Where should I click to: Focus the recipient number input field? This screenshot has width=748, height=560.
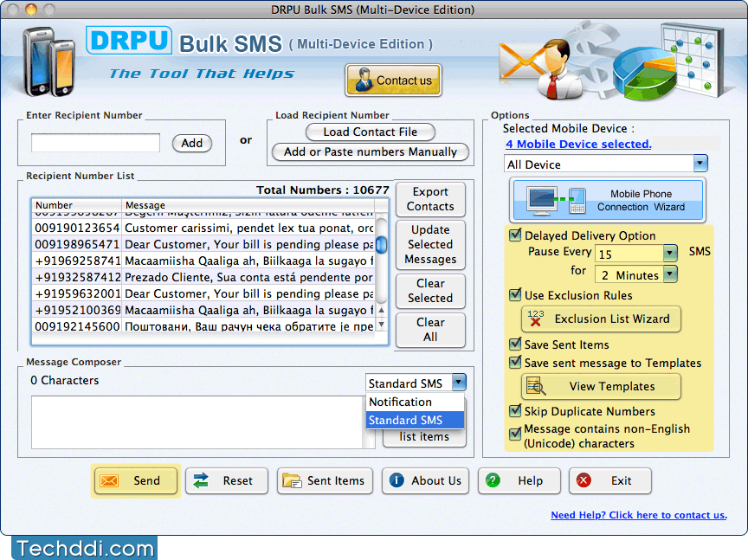[95, 143]
